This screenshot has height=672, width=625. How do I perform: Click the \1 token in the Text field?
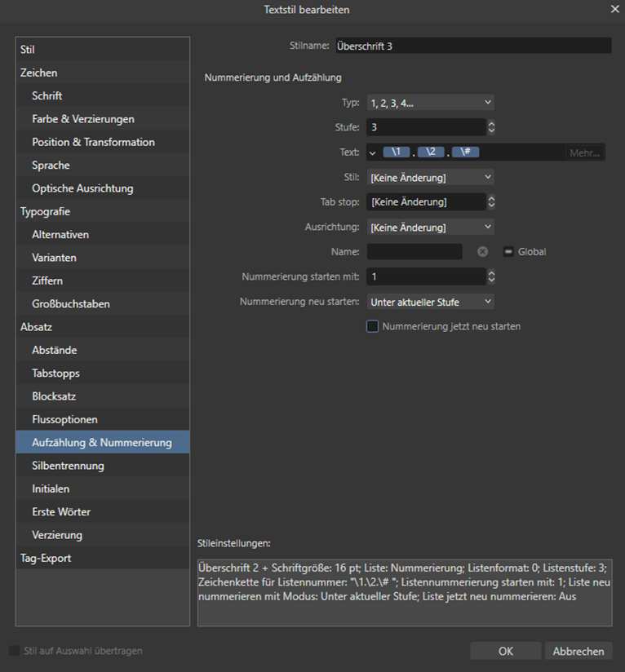pyautogui.click(x=396, y=152)
